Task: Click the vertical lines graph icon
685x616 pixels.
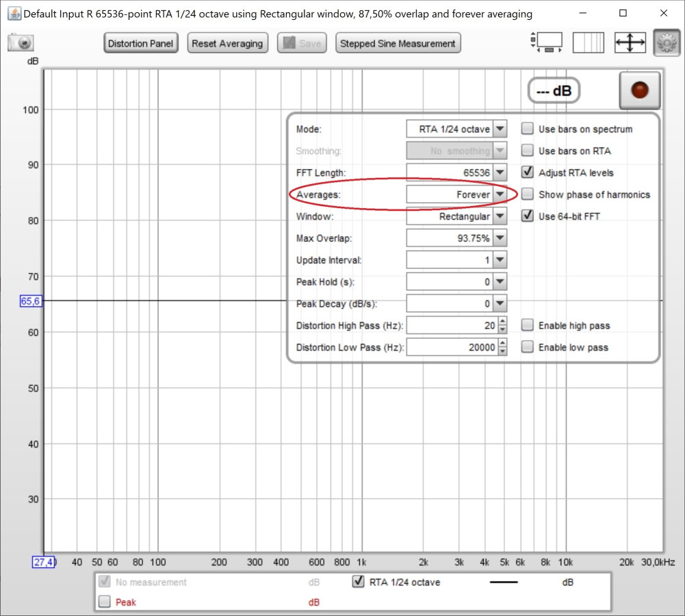Action: (588, 42)
